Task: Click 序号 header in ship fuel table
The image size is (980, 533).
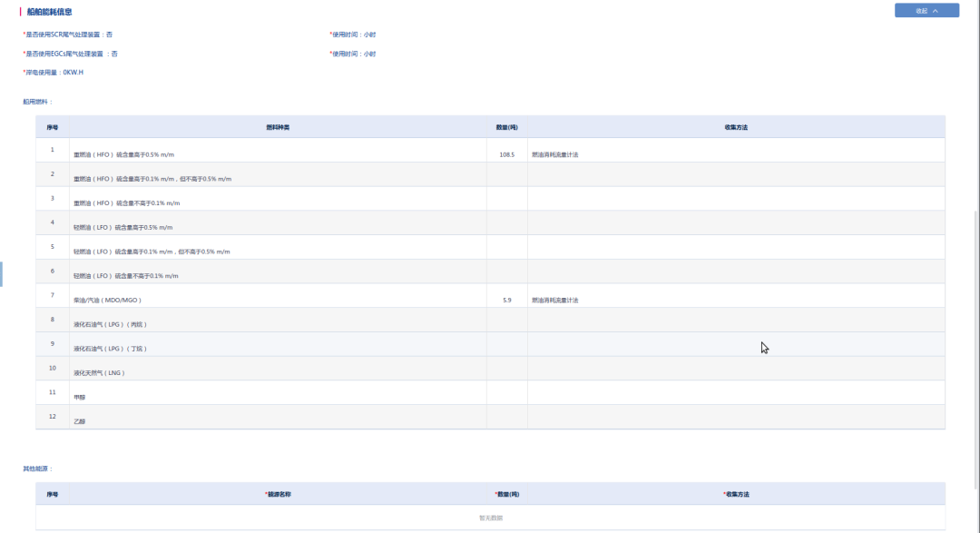Action: pyautogui.click(x=53, y=127)
